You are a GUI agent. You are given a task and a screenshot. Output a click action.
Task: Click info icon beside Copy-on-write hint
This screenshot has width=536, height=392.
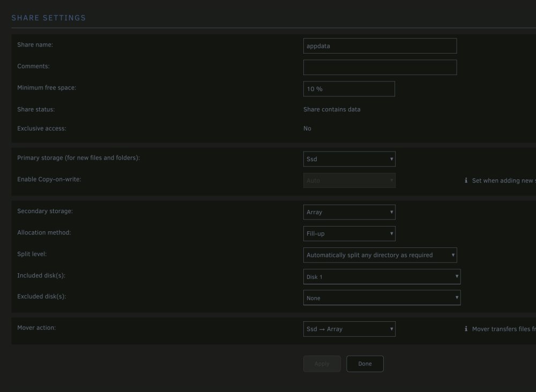pos(466,180)
